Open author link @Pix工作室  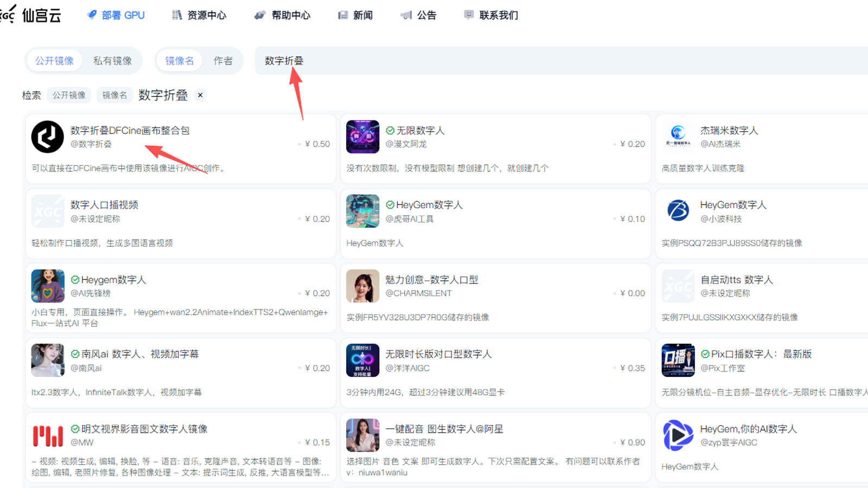pyautogui.click(x=723, y=368)
